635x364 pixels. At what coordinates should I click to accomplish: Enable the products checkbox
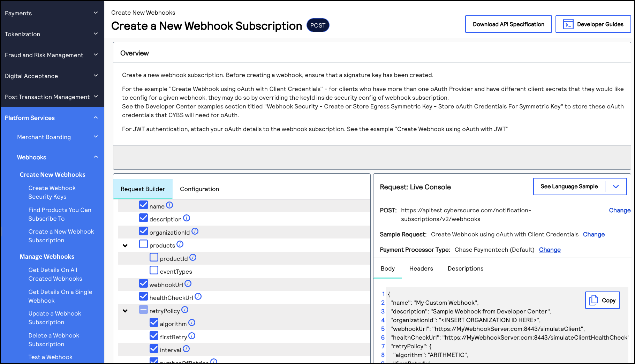[x=144, y=244]
